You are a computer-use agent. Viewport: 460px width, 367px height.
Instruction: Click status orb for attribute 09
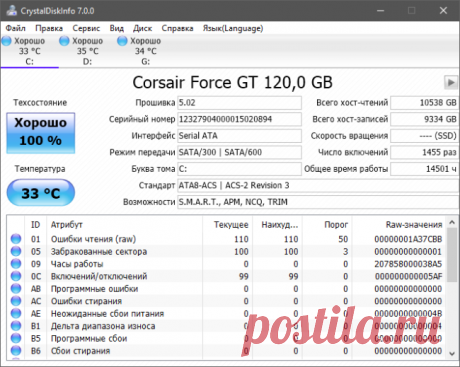point(16,264)
